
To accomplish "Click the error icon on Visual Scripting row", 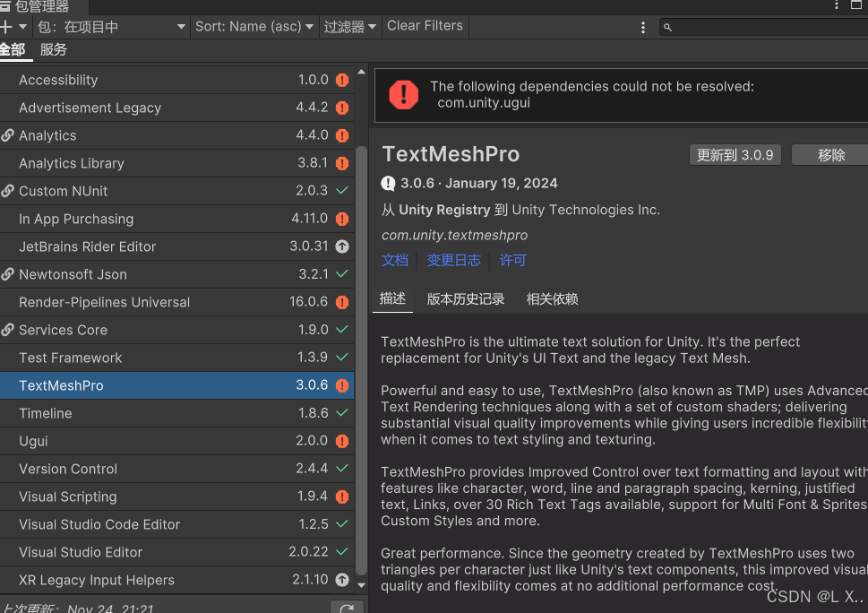I will tap(342, 496).
